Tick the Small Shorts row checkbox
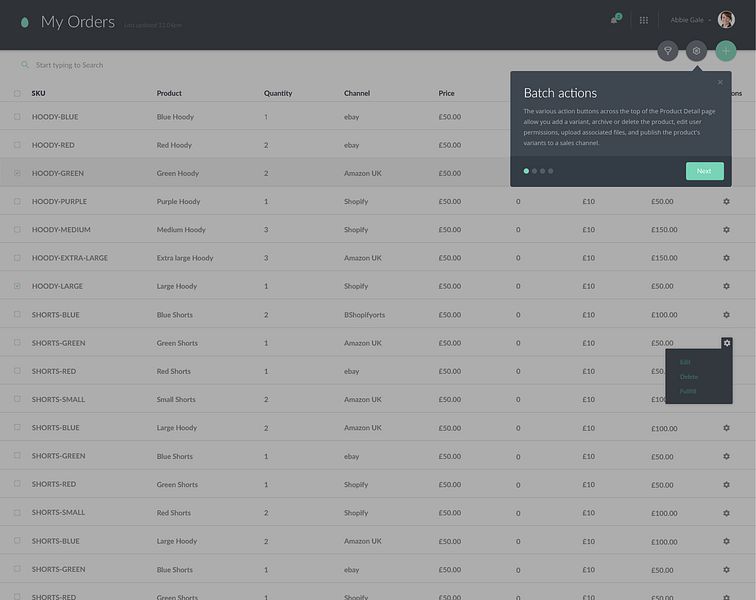The image size is (756, 600). pos(17,399)
